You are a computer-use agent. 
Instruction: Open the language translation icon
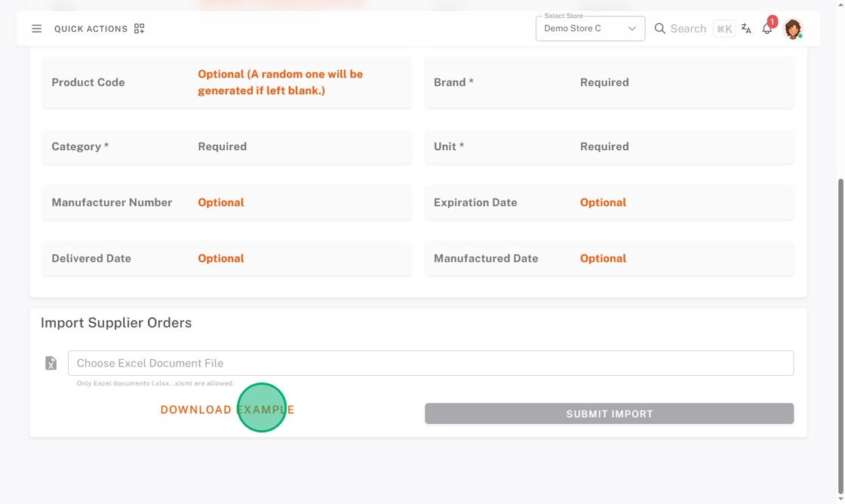click(x=746, y=29)
